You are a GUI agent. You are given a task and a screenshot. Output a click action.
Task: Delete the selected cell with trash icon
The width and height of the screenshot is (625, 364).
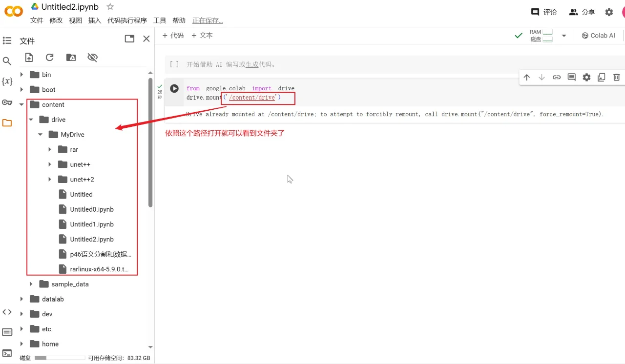click(616, 77)
